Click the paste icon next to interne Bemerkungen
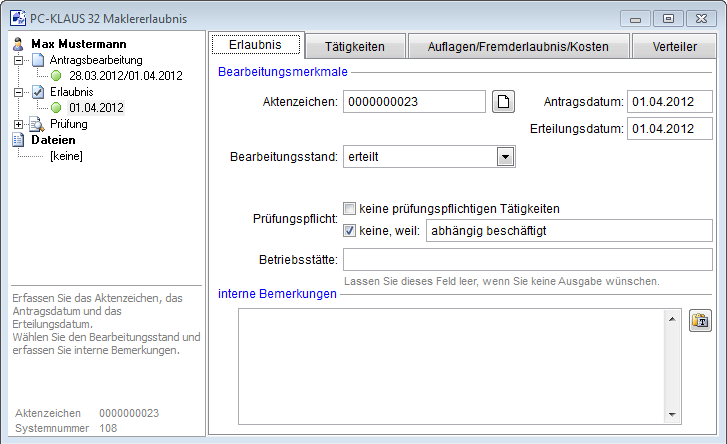The image size is (727, 444). (x=700, y=320)
